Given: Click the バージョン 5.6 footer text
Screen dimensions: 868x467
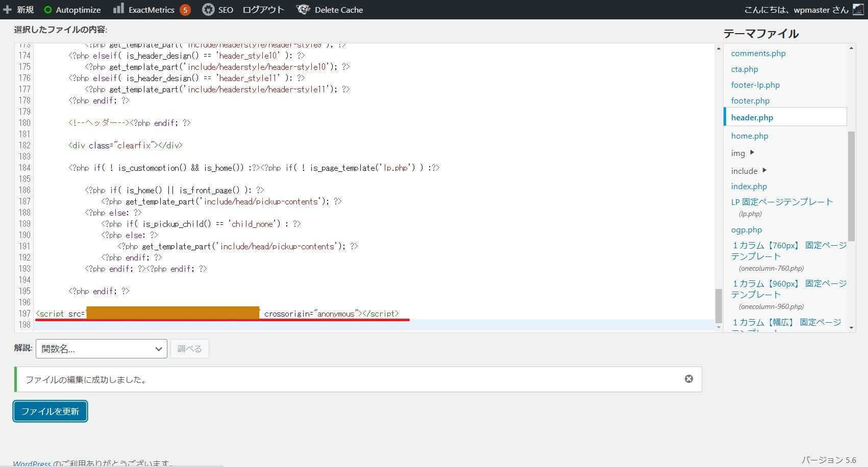Looking at the screenshot, I should tap(829, 460).
